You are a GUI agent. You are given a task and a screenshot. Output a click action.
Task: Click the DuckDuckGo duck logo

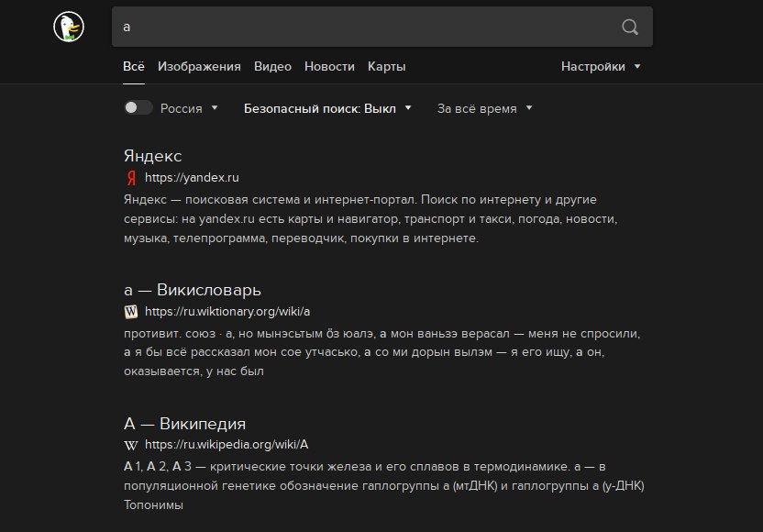(x=69, y=27)
